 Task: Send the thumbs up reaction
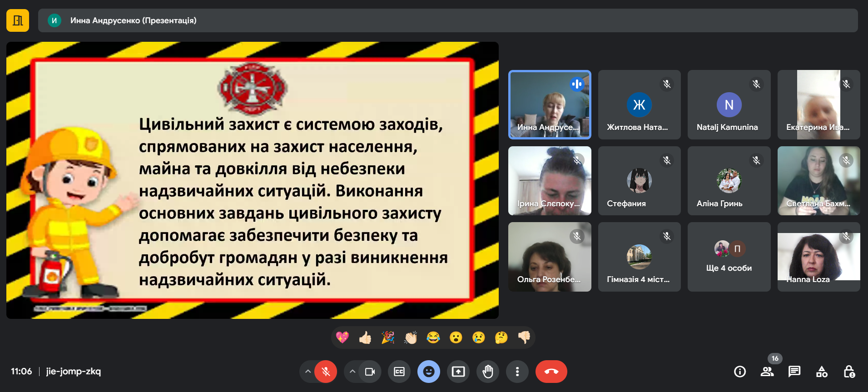365,337
